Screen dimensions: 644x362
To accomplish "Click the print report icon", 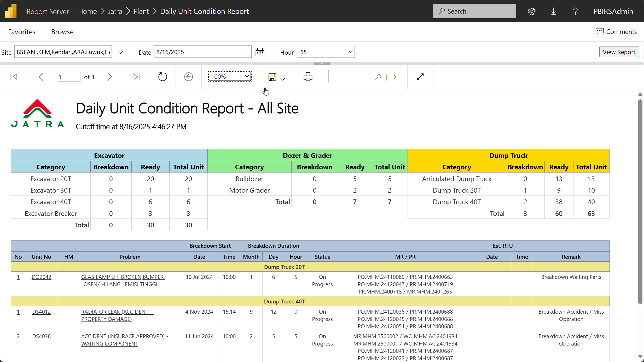I will click(x=308, y=77).
